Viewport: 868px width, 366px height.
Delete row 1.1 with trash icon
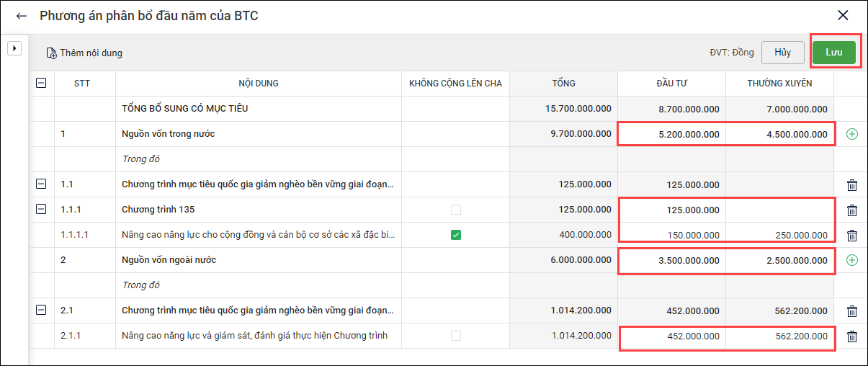click(x=851, y=185)
